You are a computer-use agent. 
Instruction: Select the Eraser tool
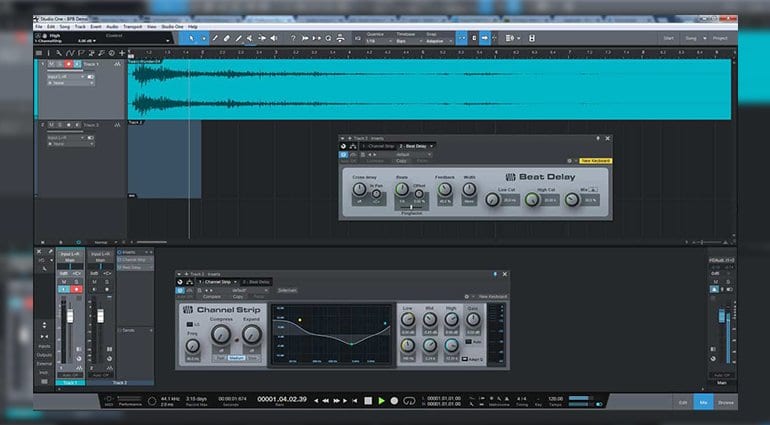coord(226,38)
